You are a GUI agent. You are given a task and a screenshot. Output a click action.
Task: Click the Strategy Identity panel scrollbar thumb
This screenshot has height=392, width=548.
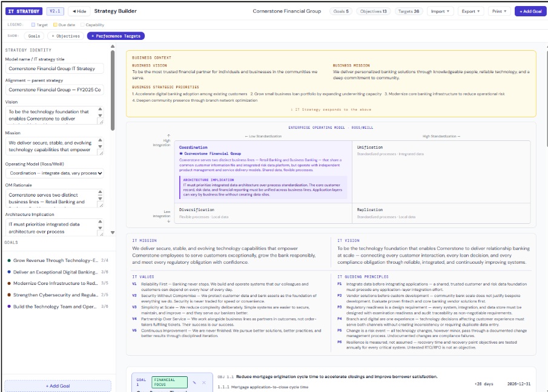coord(113,90)
